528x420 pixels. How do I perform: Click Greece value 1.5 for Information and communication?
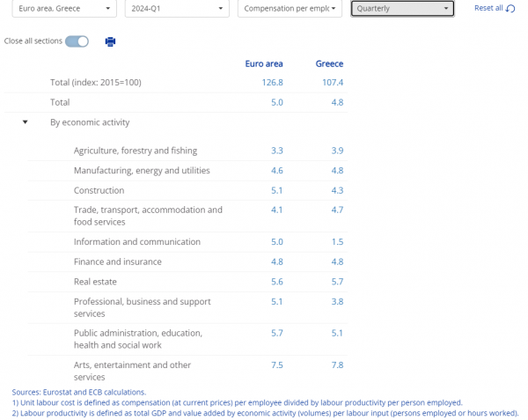[x=337, y=242]
